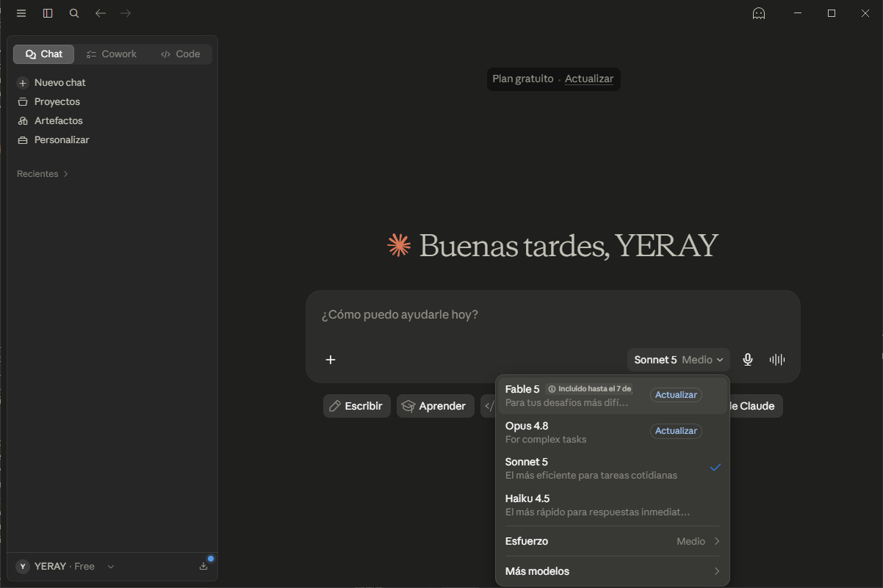
Task: Click the attach plus icon in prompt box
Action: (331, 360)
